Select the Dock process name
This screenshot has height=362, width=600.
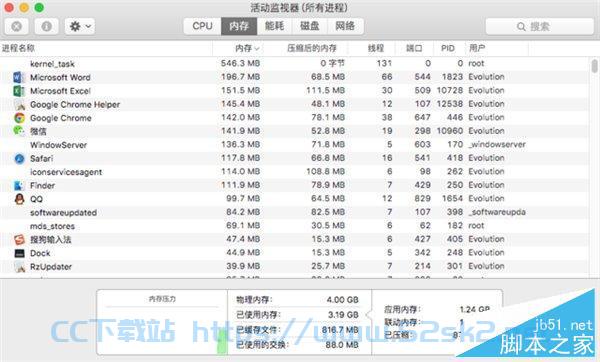[x=40, y=253]
